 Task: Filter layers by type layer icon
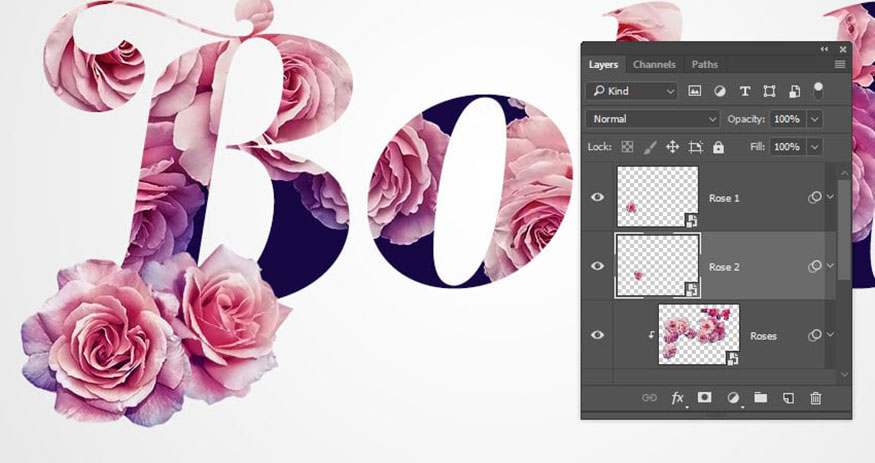click(744, 91)
